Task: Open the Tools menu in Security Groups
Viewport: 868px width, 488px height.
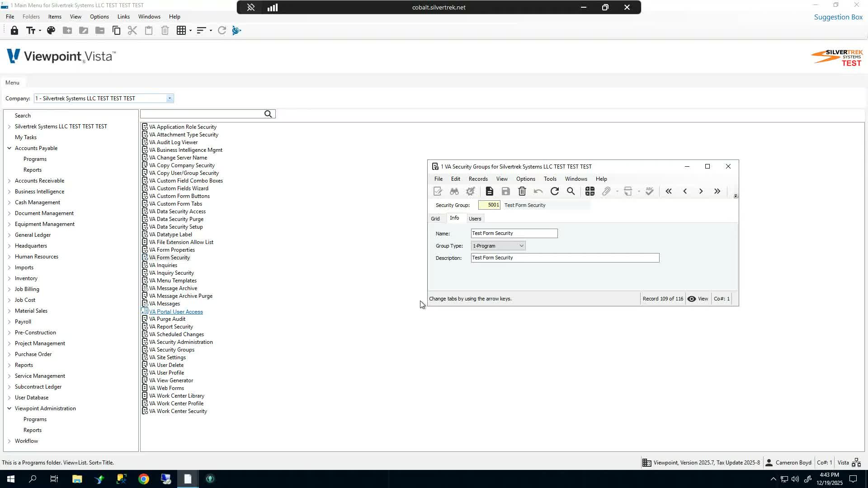Action: coord(550,179)
